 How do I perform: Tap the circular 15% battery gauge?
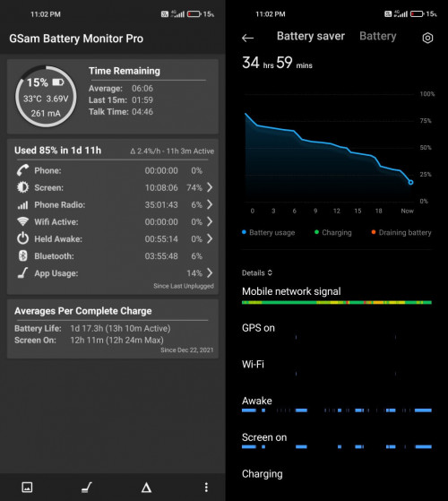click(46, 97)
